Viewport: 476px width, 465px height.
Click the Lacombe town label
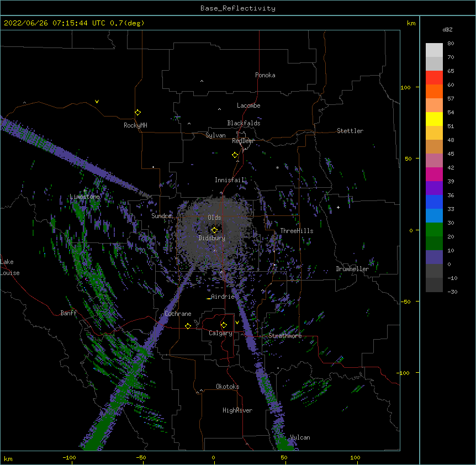coord(248,105)
